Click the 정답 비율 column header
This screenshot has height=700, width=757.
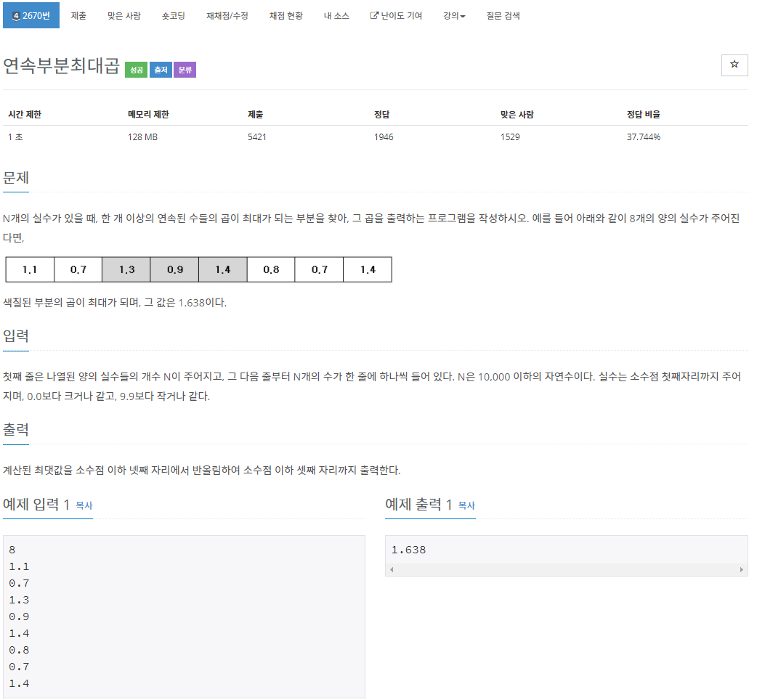click(644, 114)
